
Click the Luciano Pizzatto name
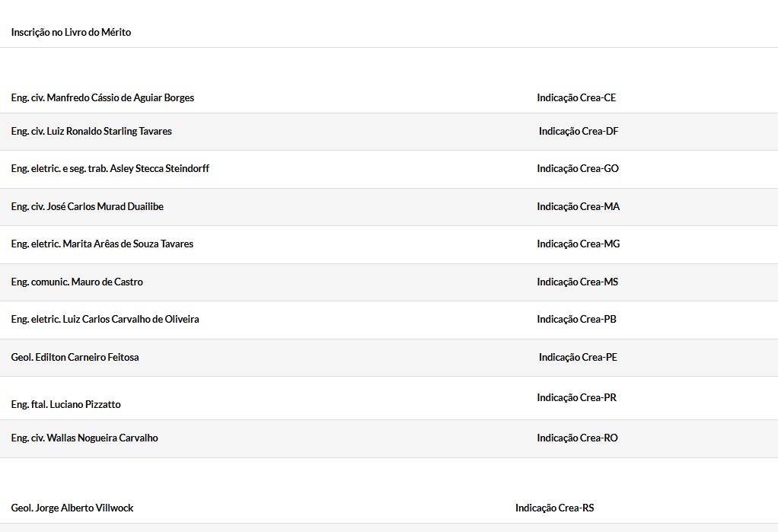(66, 405)
